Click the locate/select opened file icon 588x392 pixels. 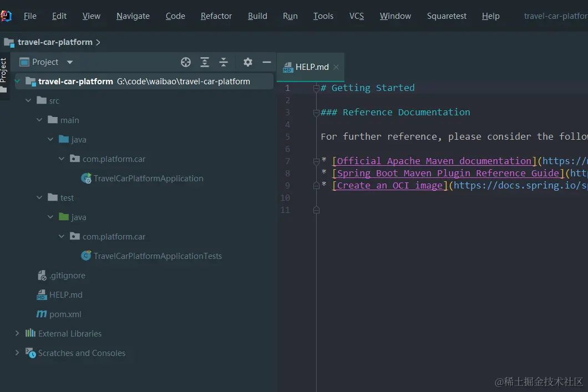coord(186,62)
